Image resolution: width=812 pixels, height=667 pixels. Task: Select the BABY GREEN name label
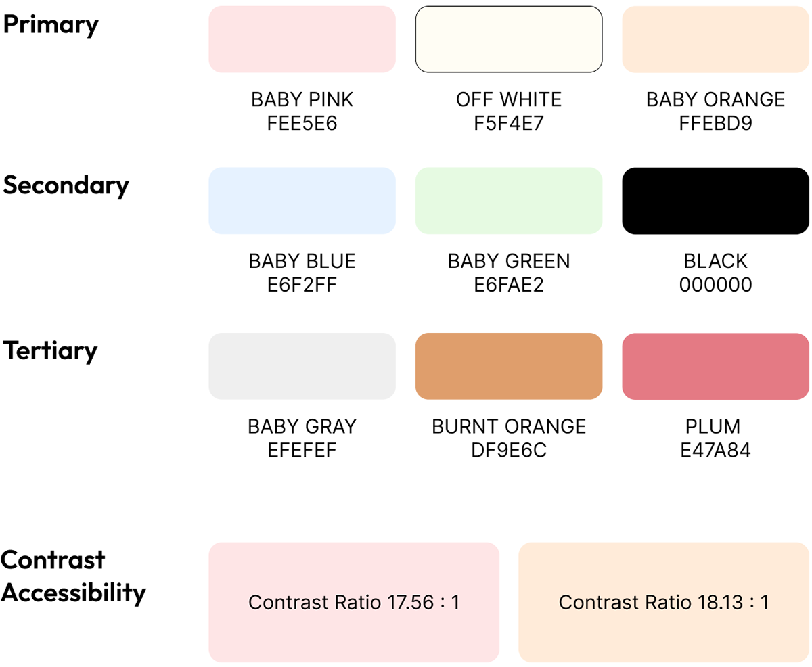(508, 261)
